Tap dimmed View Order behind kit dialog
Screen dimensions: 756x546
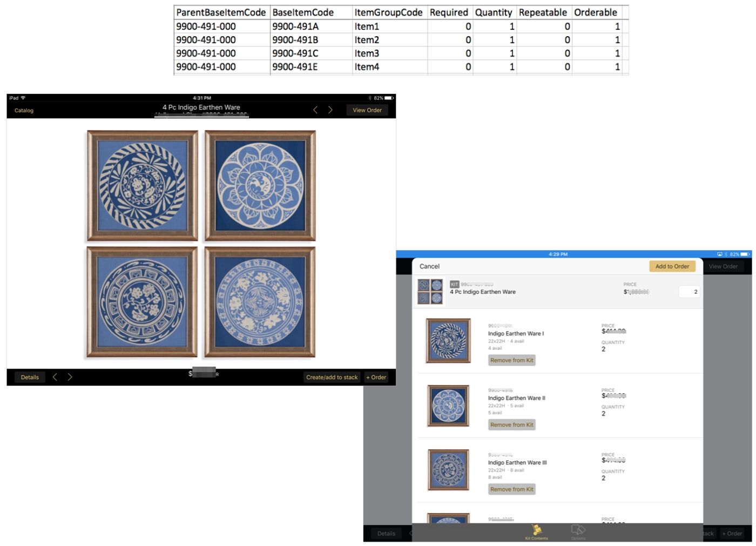[723, 266]
